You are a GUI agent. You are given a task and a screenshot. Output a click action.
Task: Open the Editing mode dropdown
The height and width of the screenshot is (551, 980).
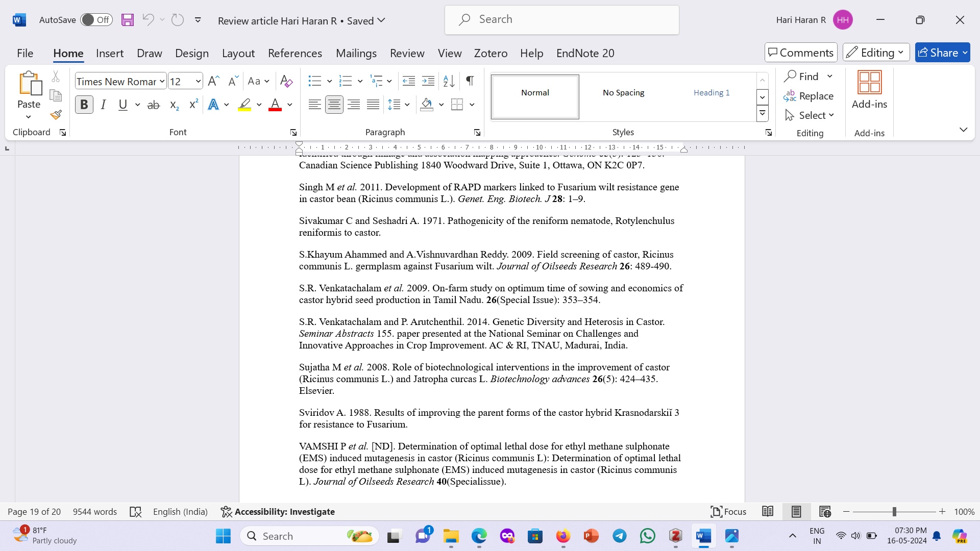pyautogui.click(x=876, y=53)
